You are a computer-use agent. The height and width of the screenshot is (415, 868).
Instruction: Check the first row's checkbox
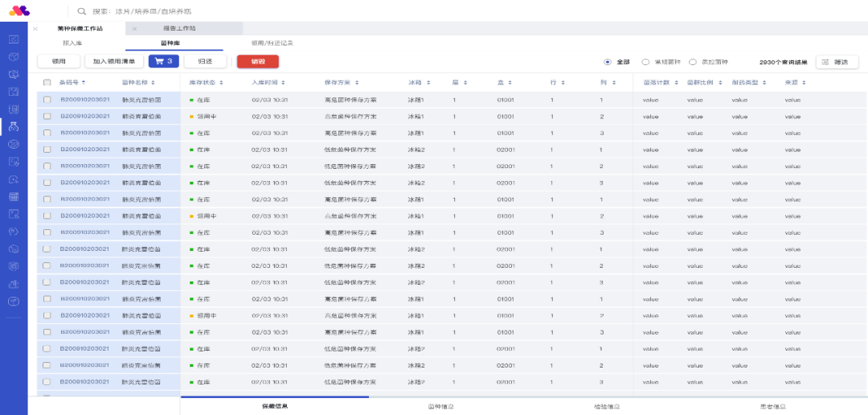[x=47, y=100]
